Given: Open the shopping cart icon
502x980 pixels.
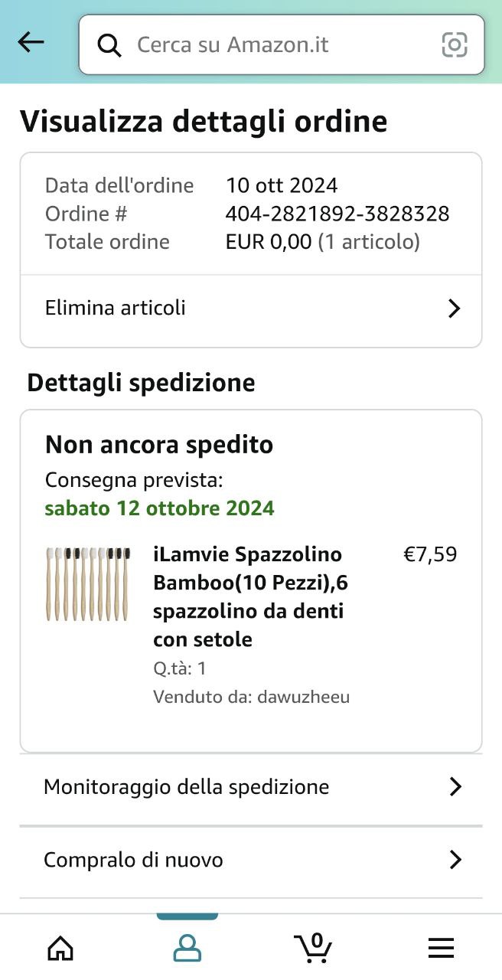Looking at the screenshot, I should coord(314,948).
